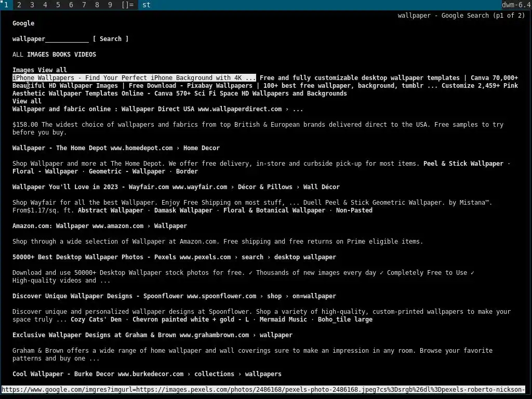This screenshot has height=399, width=532.
Task: Focus the wallpaper search input field
Action: click(50, 38)
